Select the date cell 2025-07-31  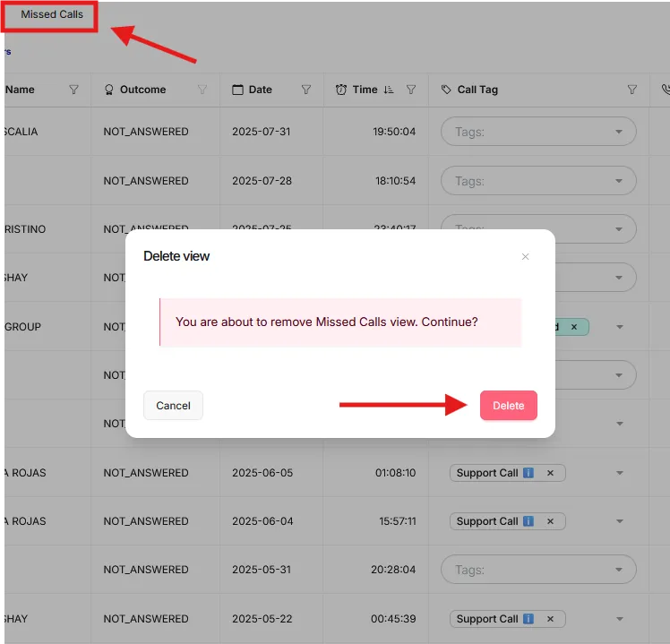click(x=261, y=131)
